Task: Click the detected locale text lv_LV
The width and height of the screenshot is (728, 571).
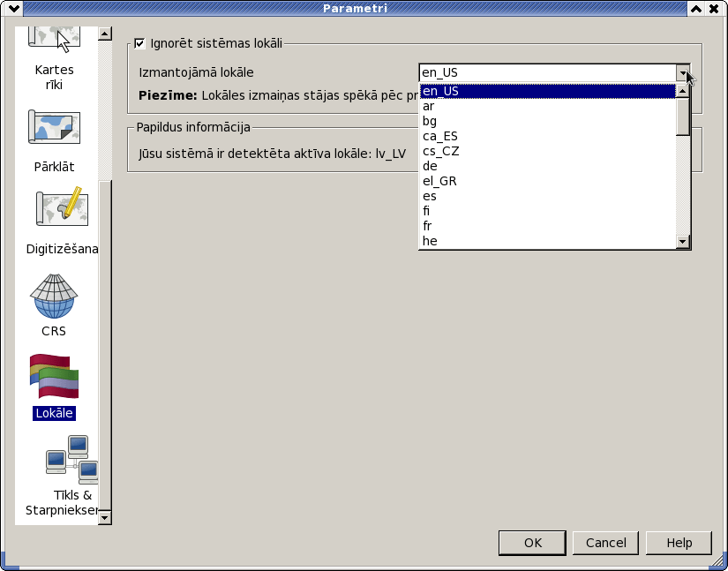Action: (x=390, y=154)
